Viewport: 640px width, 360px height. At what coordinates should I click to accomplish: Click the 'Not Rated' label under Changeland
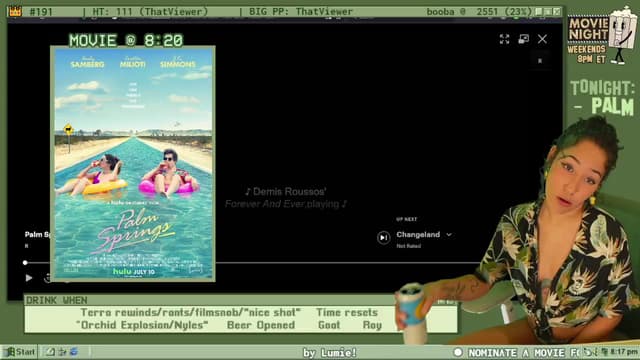(x=409, y=246)
